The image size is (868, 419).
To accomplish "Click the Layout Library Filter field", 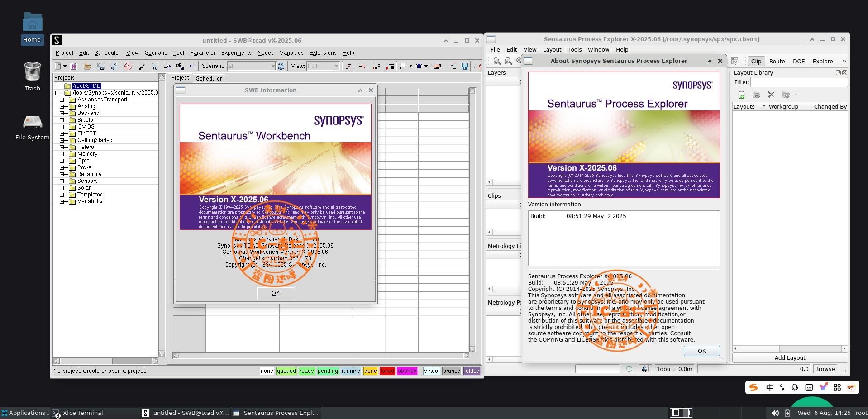I will 798,82.
